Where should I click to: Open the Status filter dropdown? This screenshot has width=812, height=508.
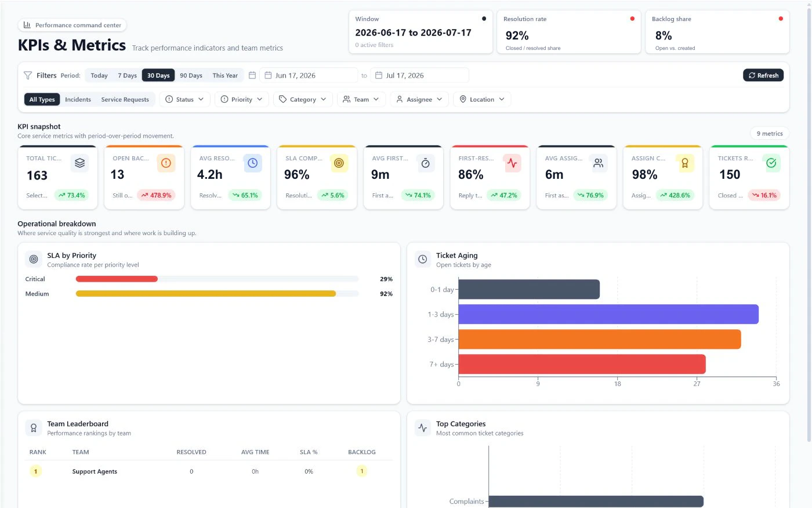point(184,99)
